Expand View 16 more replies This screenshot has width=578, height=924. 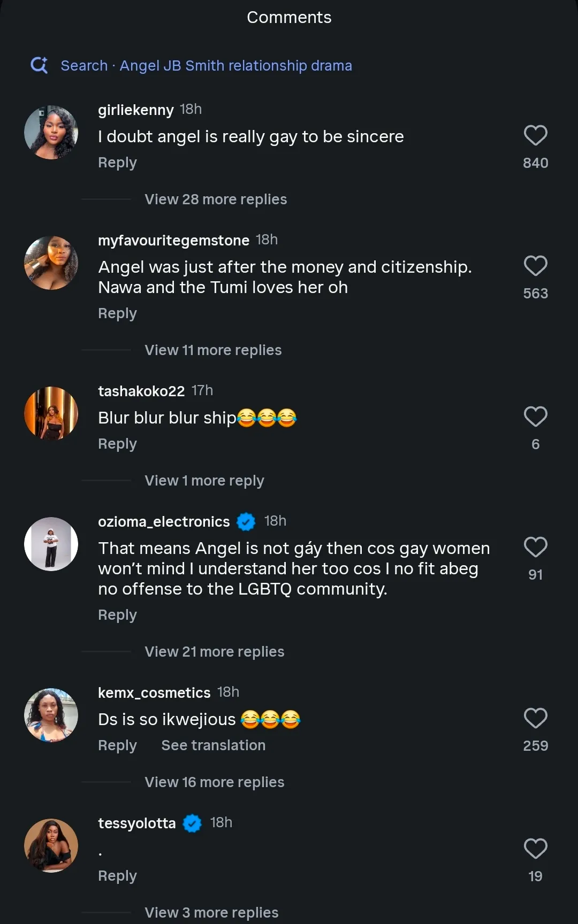coord(214,782)
